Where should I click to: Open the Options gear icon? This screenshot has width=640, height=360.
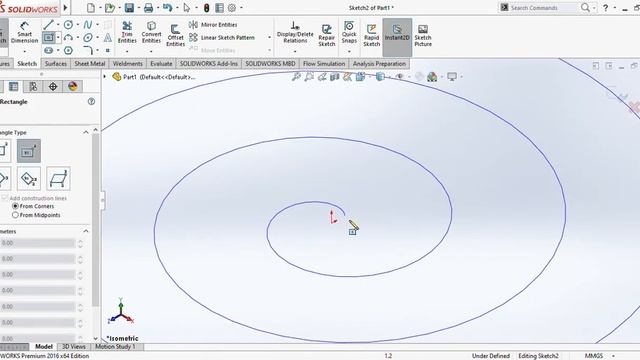[x=232, y=8]
